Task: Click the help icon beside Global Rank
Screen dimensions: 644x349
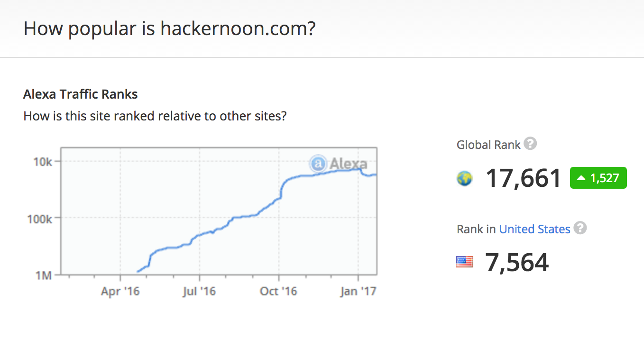Action: tap(531, 144)
